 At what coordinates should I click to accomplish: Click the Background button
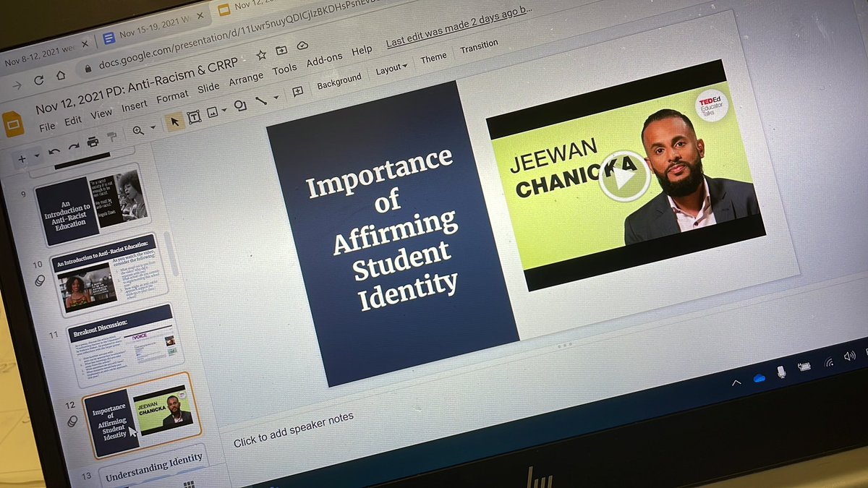(339, 82)
